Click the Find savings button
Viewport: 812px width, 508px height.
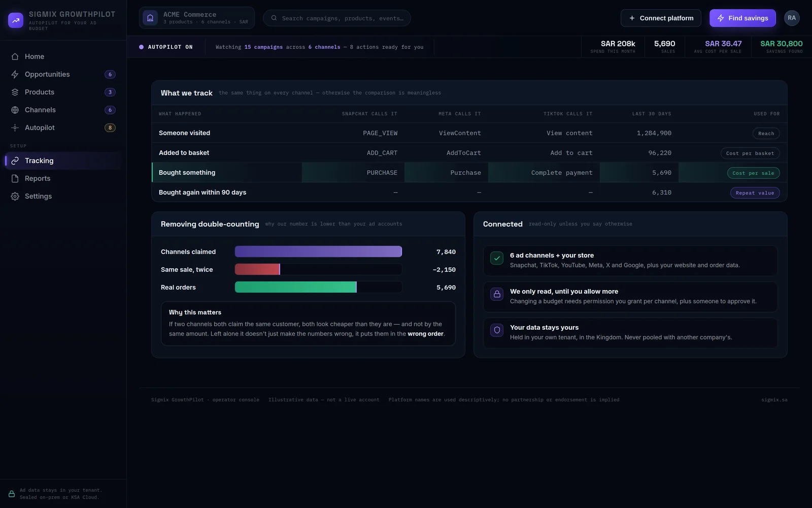[742, 18]
